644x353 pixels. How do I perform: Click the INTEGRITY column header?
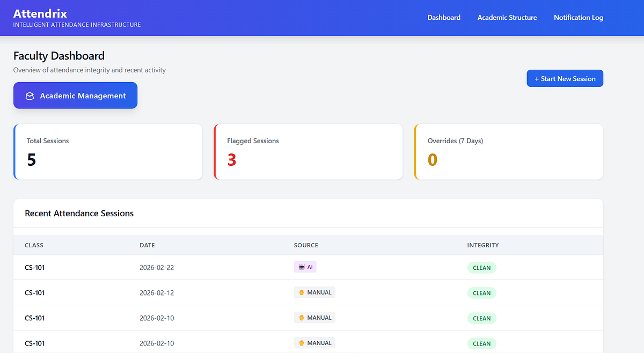coord(483,245)
